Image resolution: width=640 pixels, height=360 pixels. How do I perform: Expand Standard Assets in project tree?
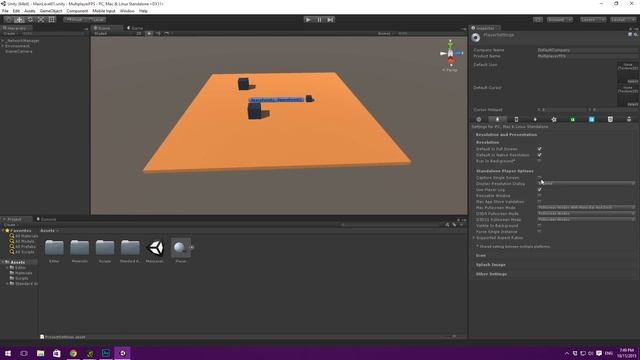(7, 283)
